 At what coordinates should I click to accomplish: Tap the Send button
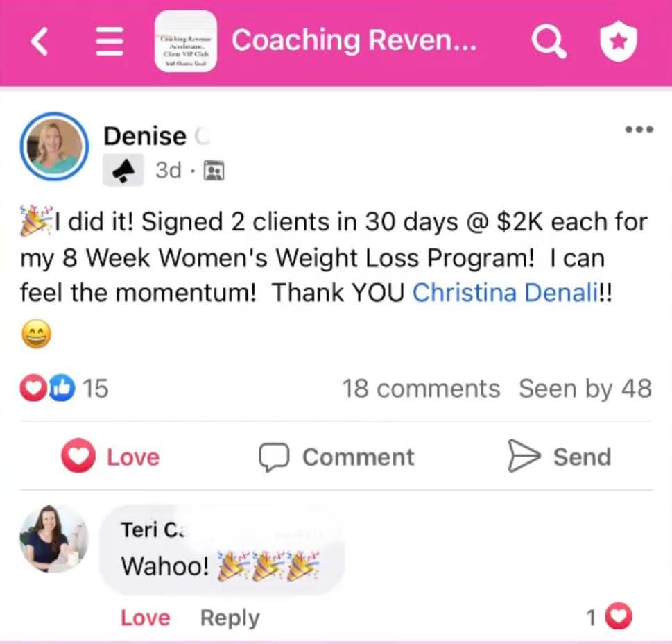[x=559, y=456]
